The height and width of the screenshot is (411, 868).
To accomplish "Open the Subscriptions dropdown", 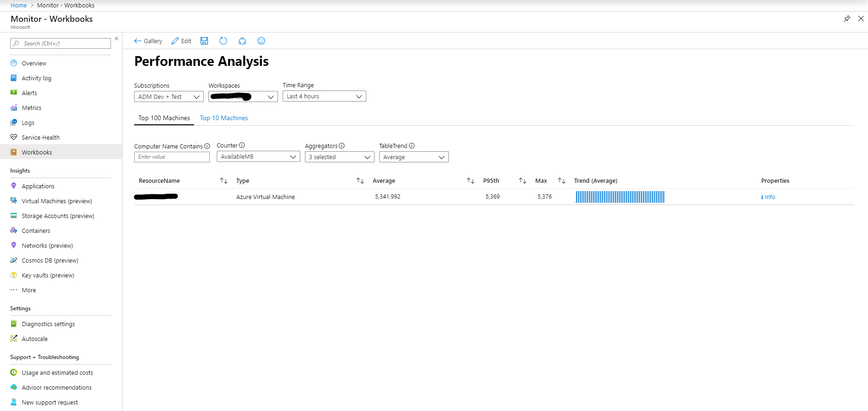I will pos(169,96).
